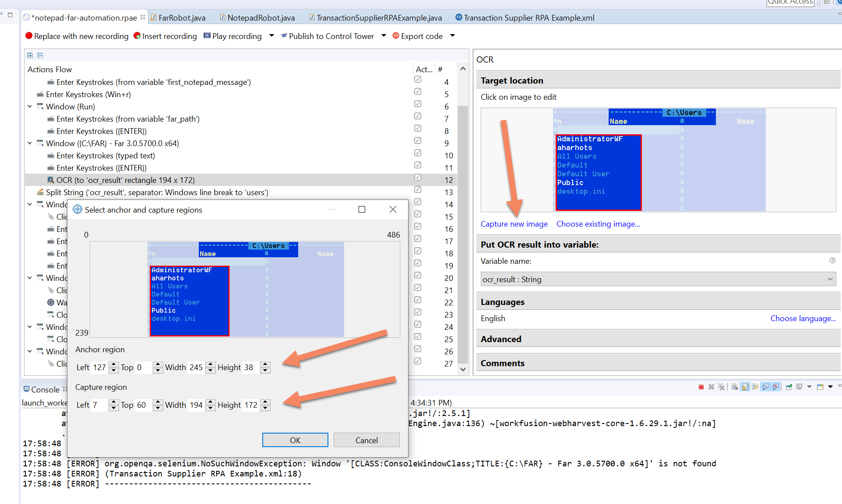
Task: Click the Publish to Control Tower icon
Action: (x=284, y=36)
